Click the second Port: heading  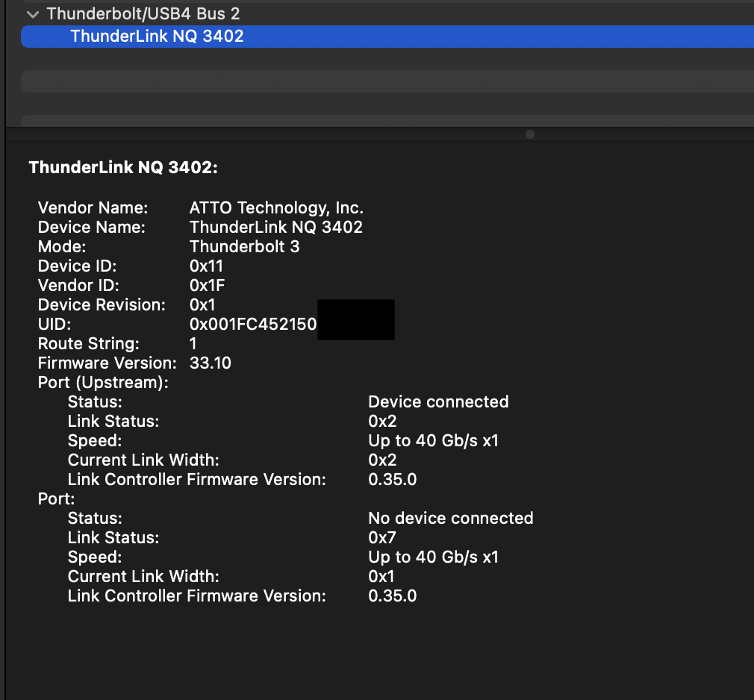point(56,499)
